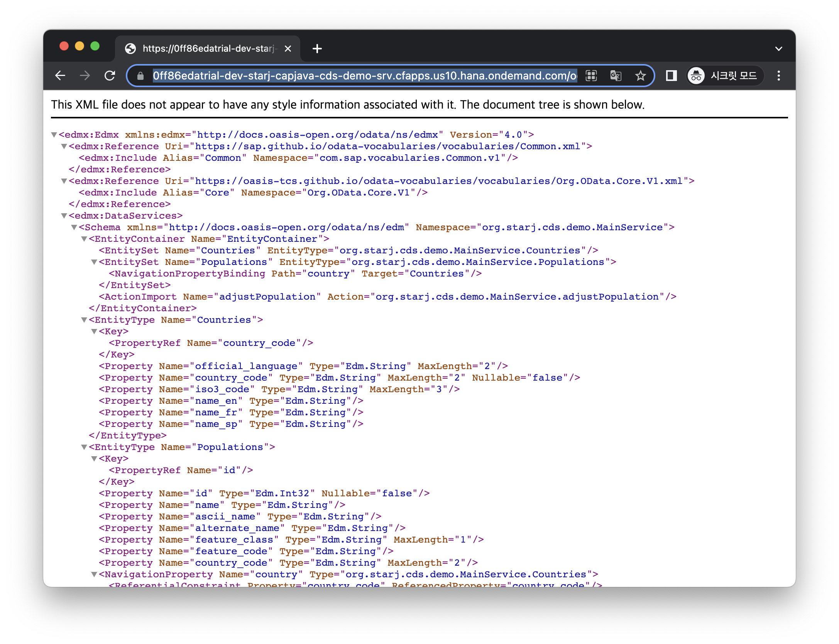Open a new tab with plus button
839x644 pixels.
coord(317,49)
